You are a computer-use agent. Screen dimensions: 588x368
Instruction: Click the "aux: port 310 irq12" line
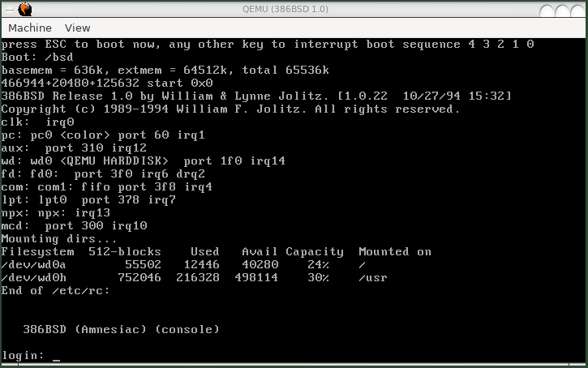(74, 148)
